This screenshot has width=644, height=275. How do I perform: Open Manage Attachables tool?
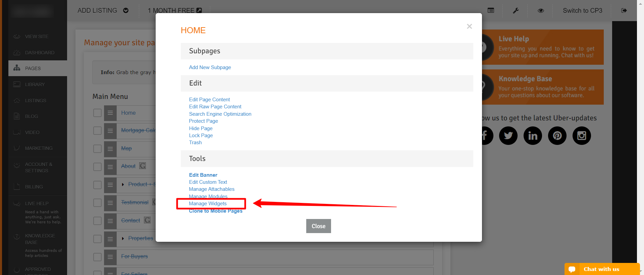point(212,189)
